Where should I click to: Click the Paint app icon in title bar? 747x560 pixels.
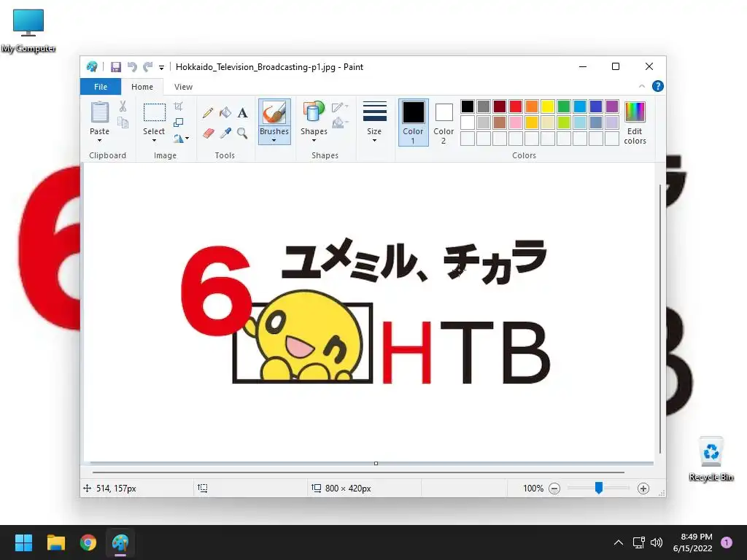(x=92, y=66)
